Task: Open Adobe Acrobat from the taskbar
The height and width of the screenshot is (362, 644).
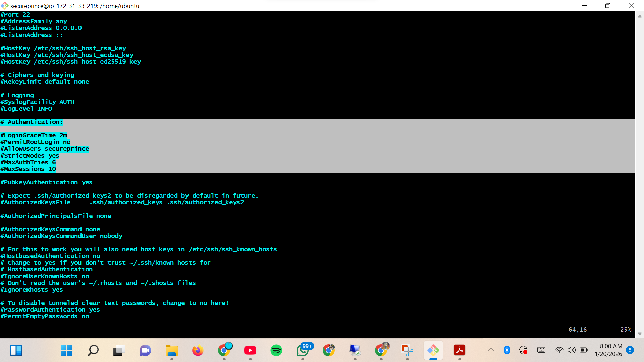Action: (460, 350)
